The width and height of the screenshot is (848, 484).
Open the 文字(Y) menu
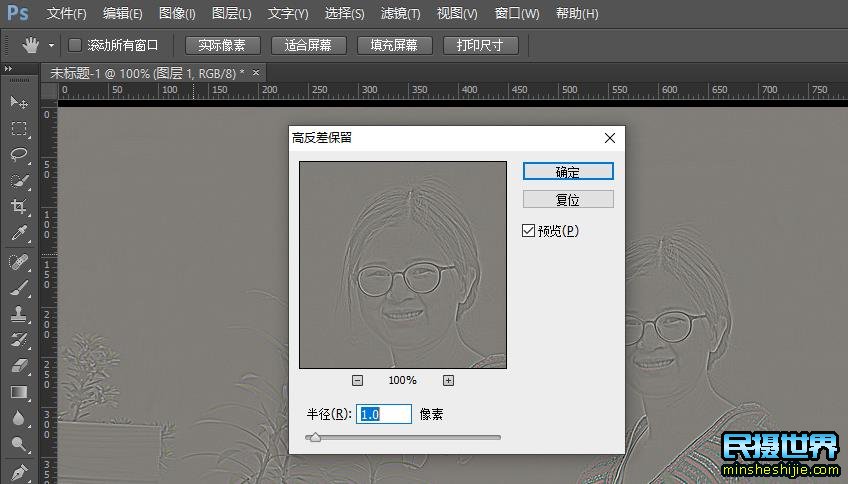288,14
